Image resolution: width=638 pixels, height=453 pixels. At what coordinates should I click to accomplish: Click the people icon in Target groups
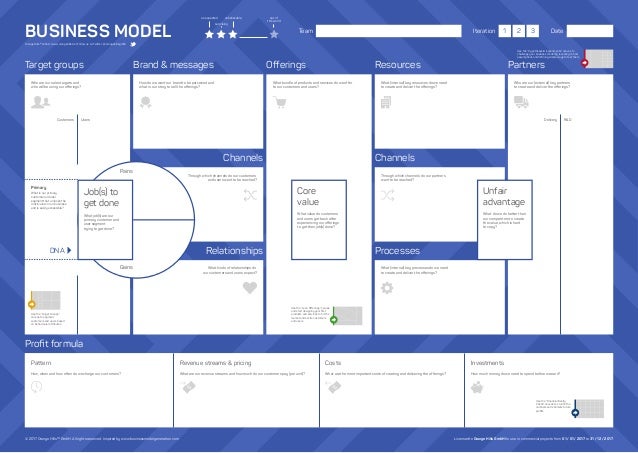[x=40, y=102]
